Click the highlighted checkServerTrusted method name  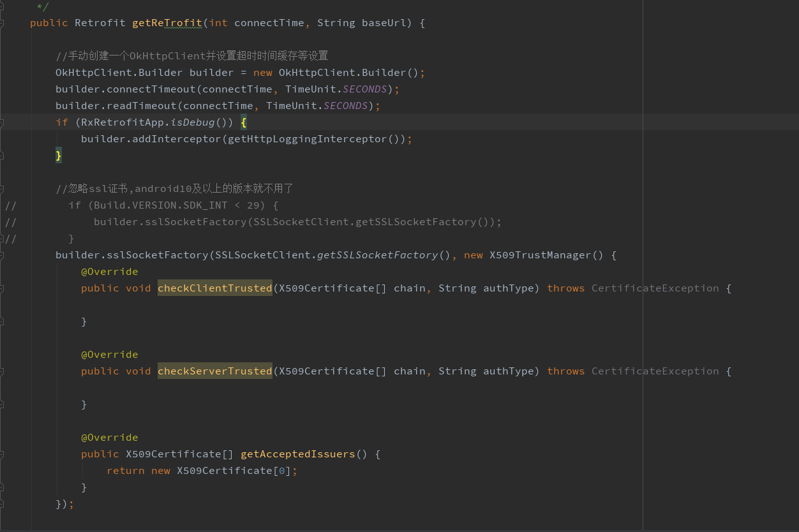click(x=215, y=371)
